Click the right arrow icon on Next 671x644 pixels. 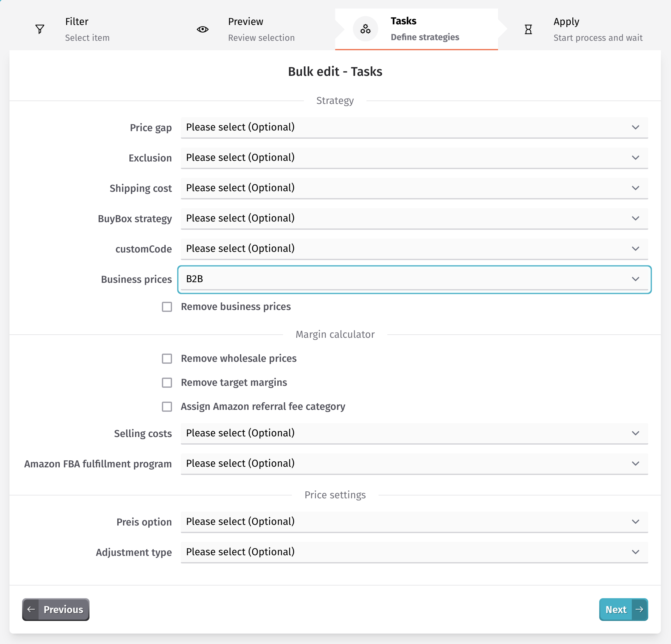(639, 609)
